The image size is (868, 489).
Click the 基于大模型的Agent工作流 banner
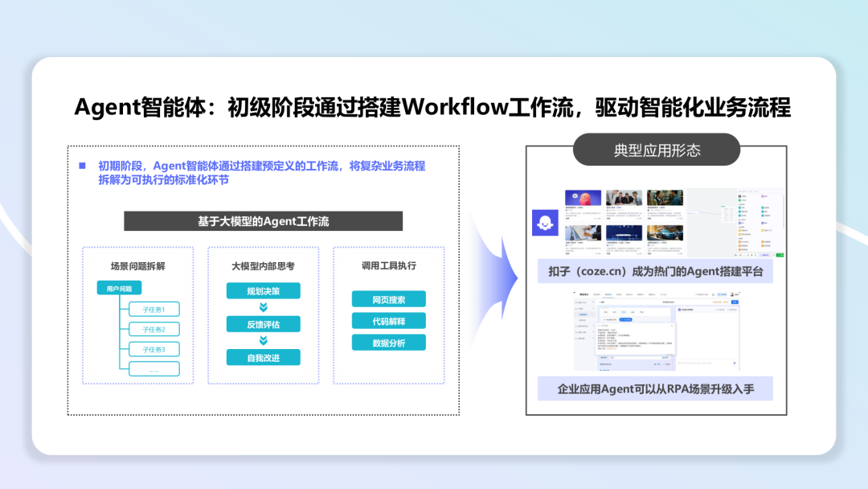[x=264, y=221]
